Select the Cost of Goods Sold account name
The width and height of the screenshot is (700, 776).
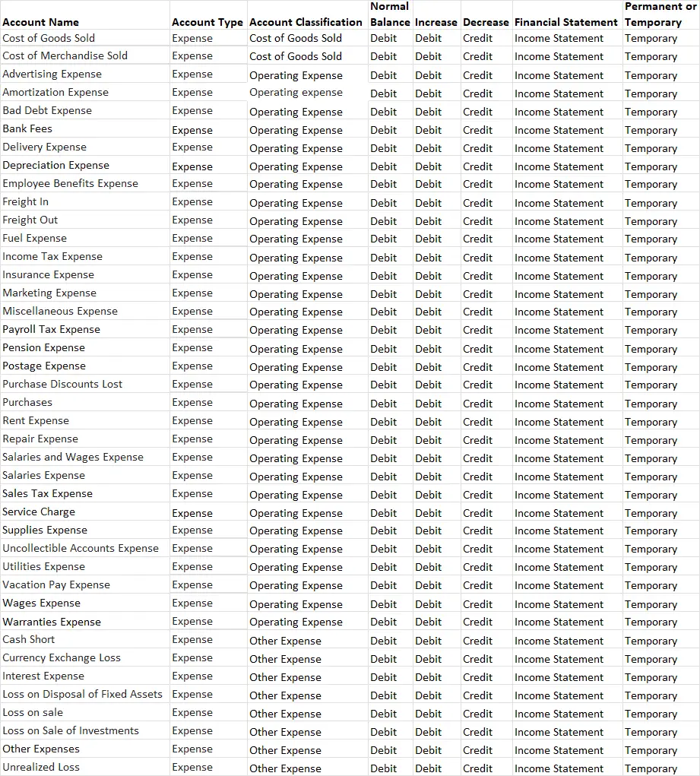[47, 37]
